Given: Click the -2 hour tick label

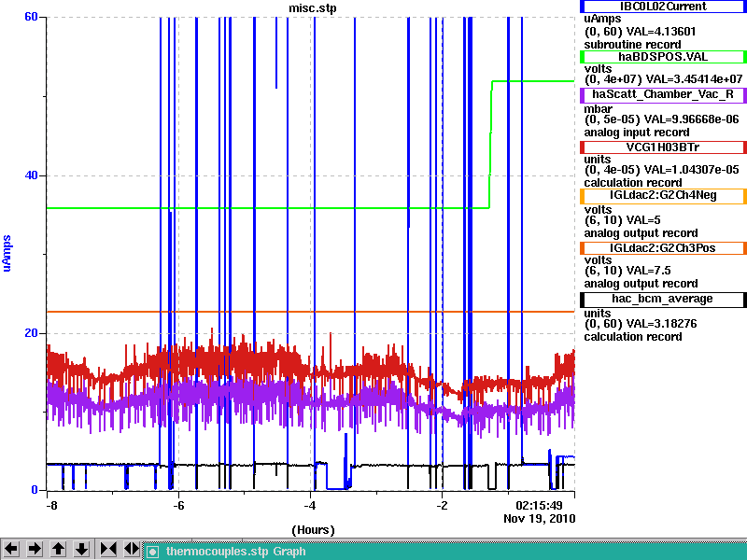Looking at the screenshot, I should pos(442,506).
